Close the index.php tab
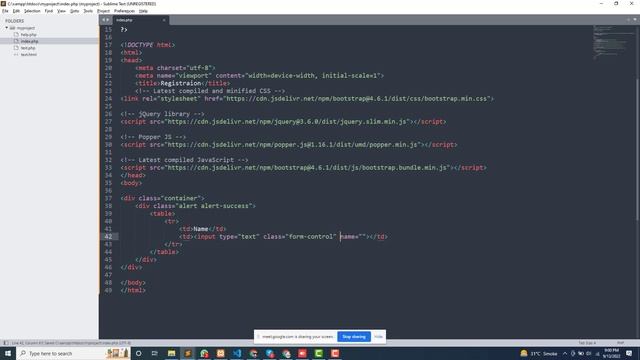This screenshot has height=360, width=640. (164, 20)
